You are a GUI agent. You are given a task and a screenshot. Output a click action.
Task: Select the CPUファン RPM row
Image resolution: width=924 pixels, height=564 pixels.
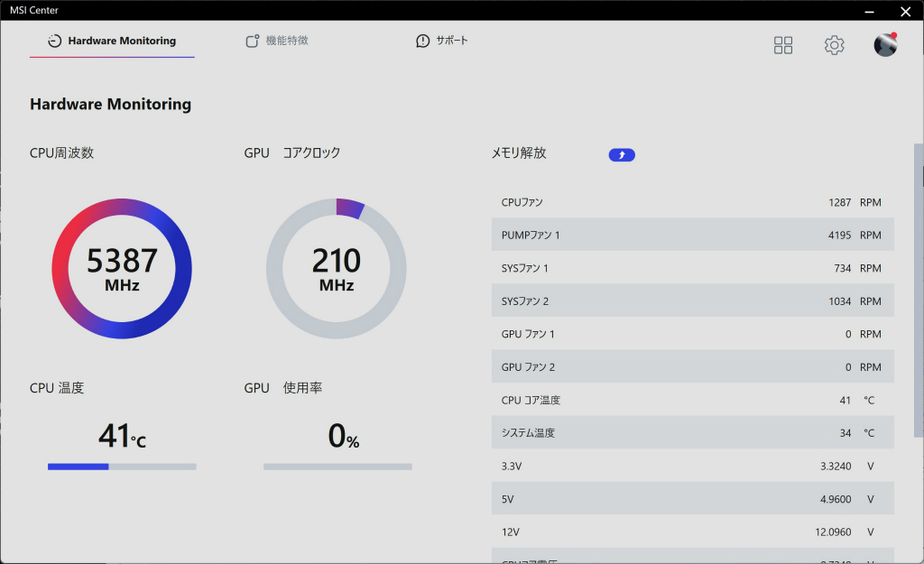(x=692, y=202)
